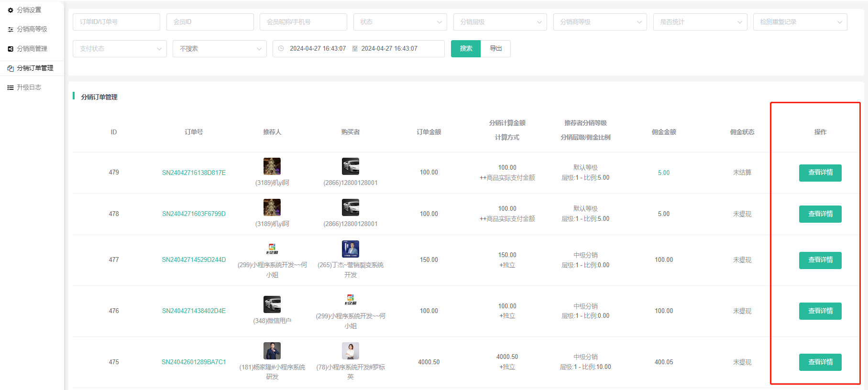Click the 导出 export button
The width and height of the screenshot is (868, 390).
[495, 49]
